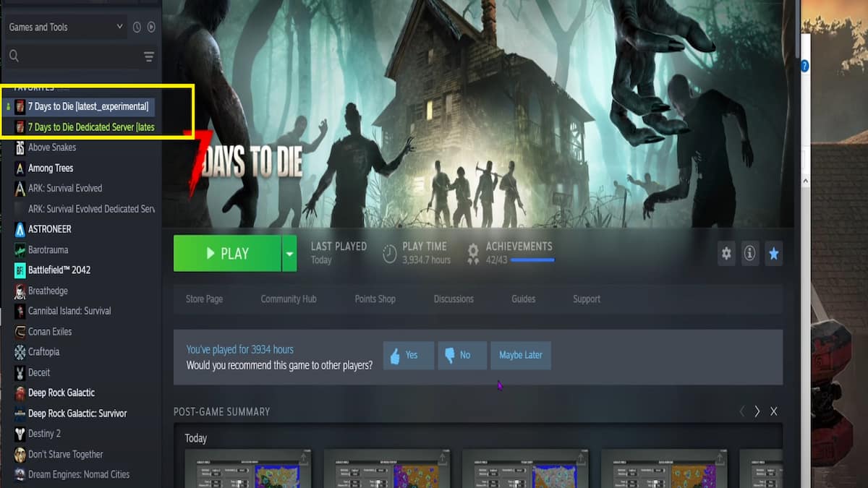This screenshot has height=488, width=868.
Task: Open the first map thumbnail under Today
Action: coord(249,471)
